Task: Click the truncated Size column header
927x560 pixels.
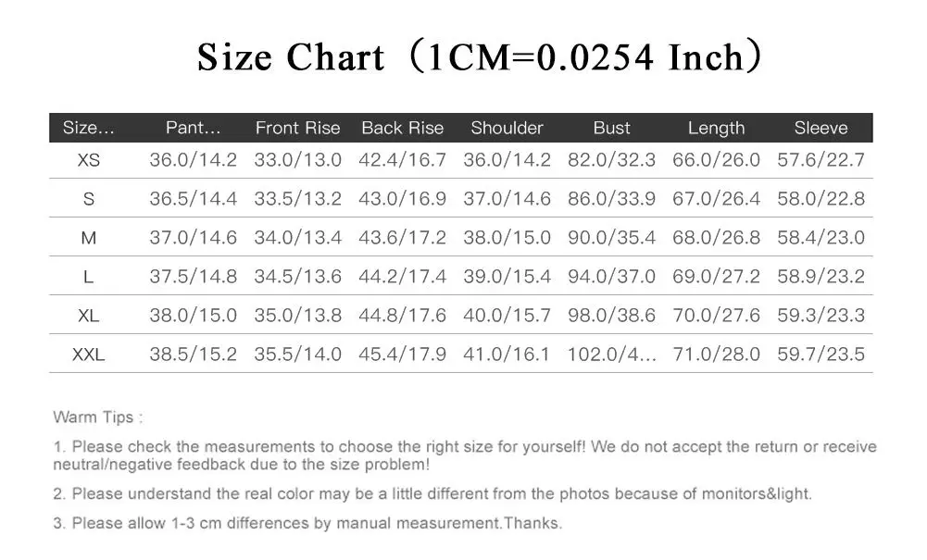Action: point(89,128)
